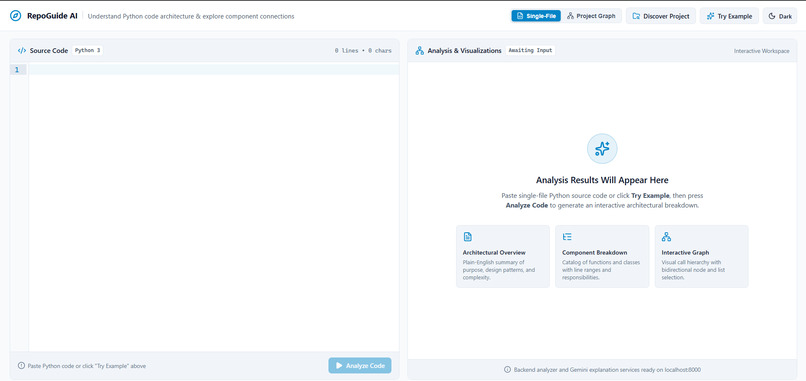The image size is (806, 381).
Task: Click the Awaiting Input status badge
Action: pos(530,50)
